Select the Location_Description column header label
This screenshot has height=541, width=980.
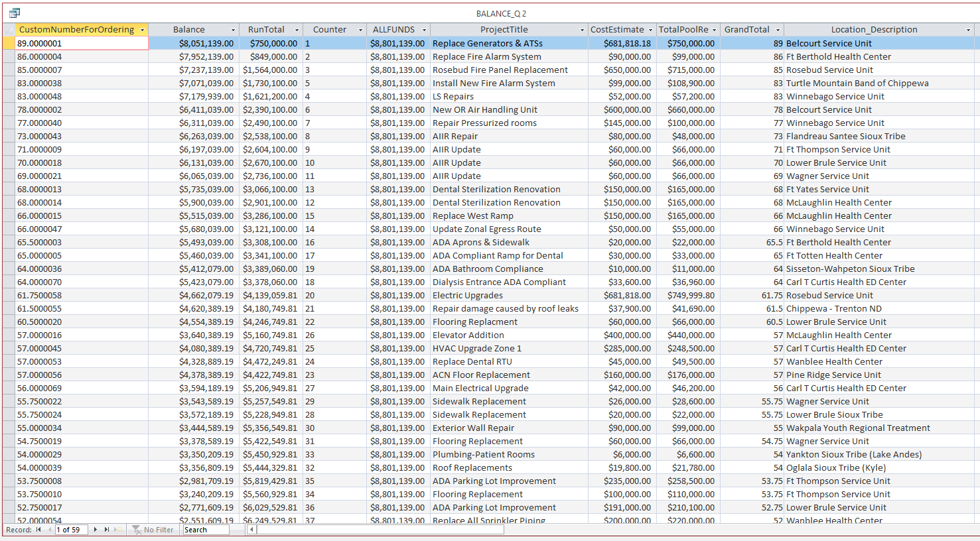874,30
